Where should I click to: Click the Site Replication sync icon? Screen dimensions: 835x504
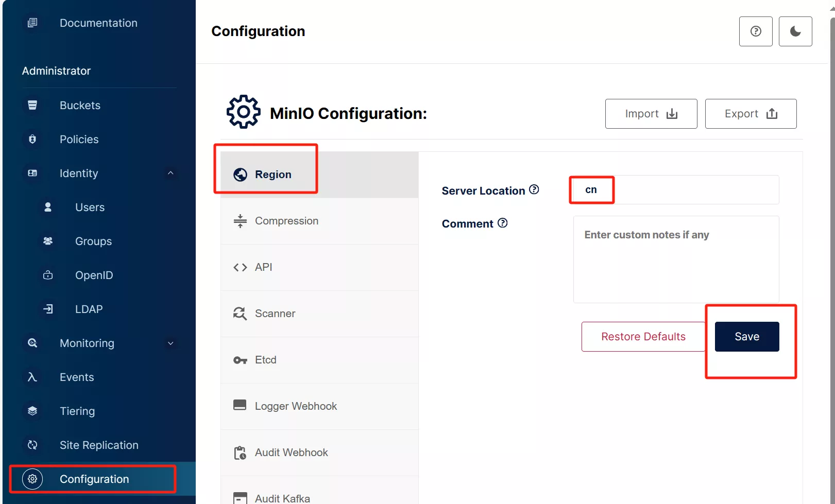click(x=32, y=445)
